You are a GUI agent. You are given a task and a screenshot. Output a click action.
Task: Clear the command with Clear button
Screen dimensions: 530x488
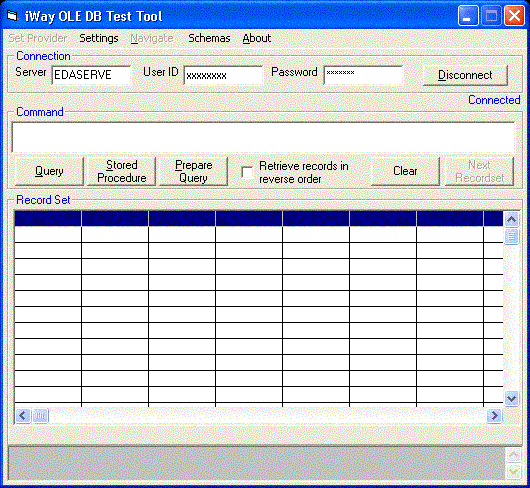[x=405, y=171]
